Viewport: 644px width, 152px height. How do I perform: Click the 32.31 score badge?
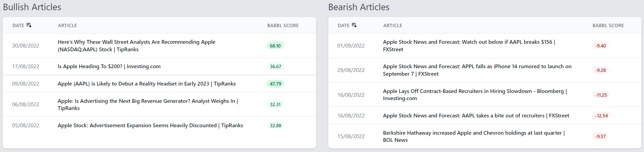coord(275,104)
